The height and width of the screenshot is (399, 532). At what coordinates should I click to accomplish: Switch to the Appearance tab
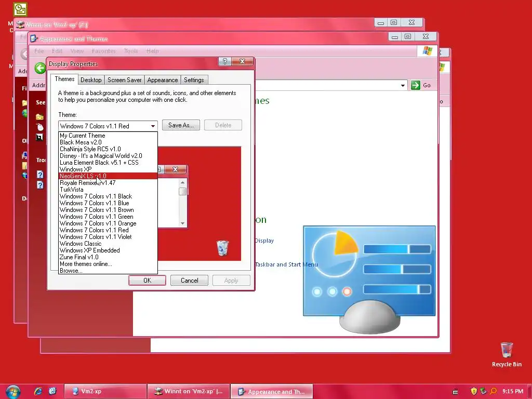click(163, 80)
